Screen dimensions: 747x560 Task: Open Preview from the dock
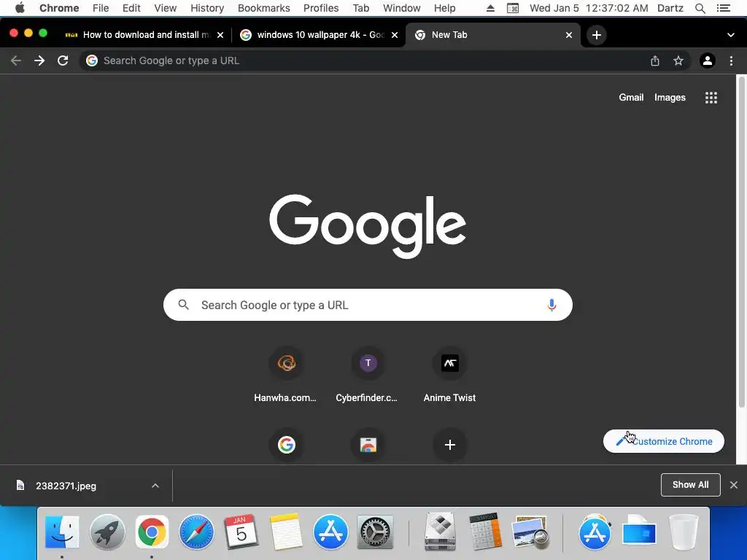(530, 532)
